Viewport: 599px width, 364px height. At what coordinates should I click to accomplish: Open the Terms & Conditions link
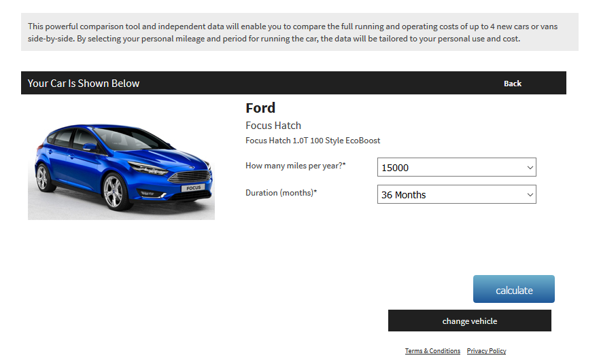coord(432,350)
